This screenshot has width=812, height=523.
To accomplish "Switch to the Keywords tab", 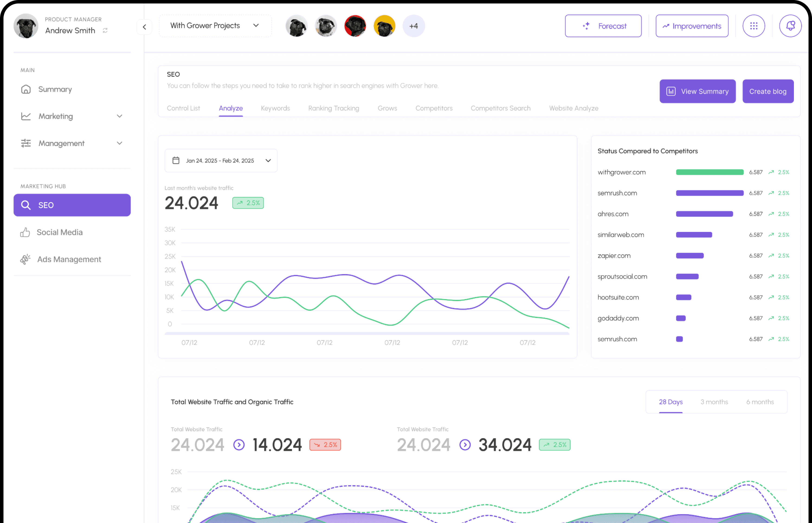I will tap(275, 108).
